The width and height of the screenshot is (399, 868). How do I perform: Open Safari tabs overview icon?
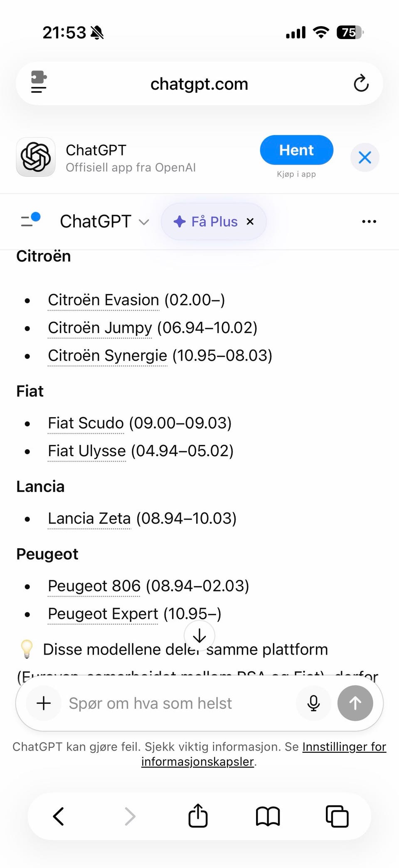coord(337,816)
